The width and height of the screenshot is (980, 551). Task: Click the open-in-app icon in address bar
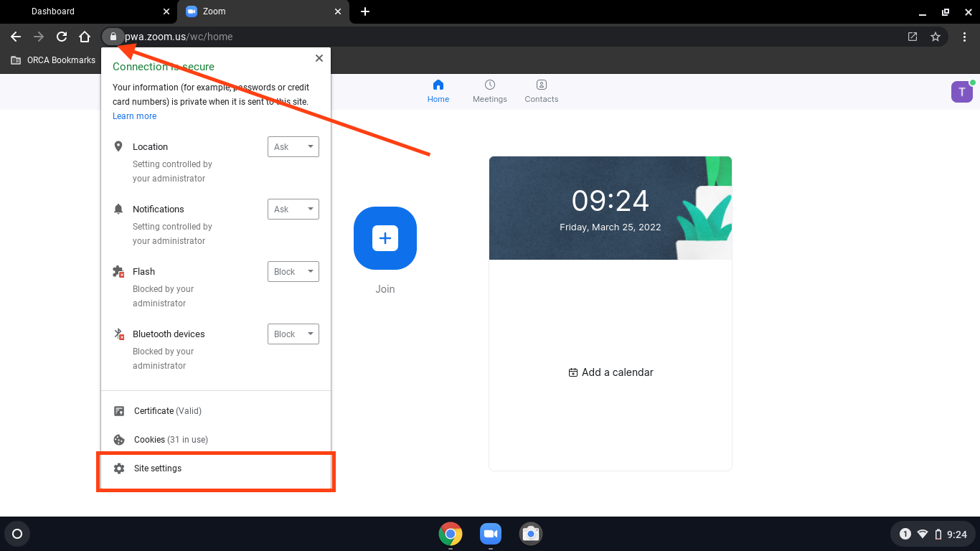(913, 37)
